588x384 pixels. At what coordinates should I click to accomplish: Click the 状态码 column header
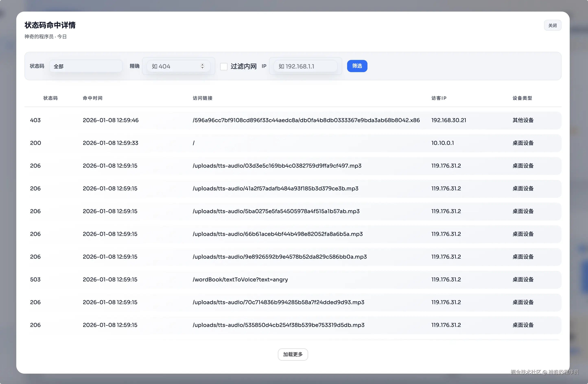click(x=50, y=98)
